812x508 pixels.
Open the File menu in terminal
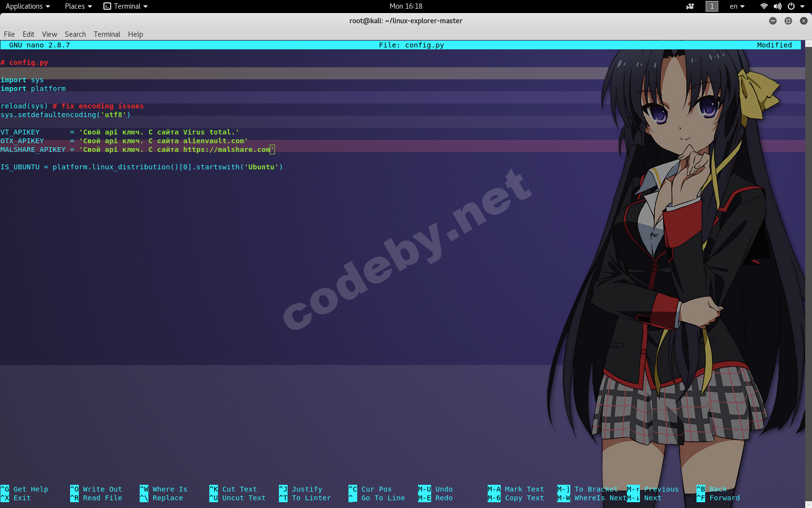tap(9, 34)
